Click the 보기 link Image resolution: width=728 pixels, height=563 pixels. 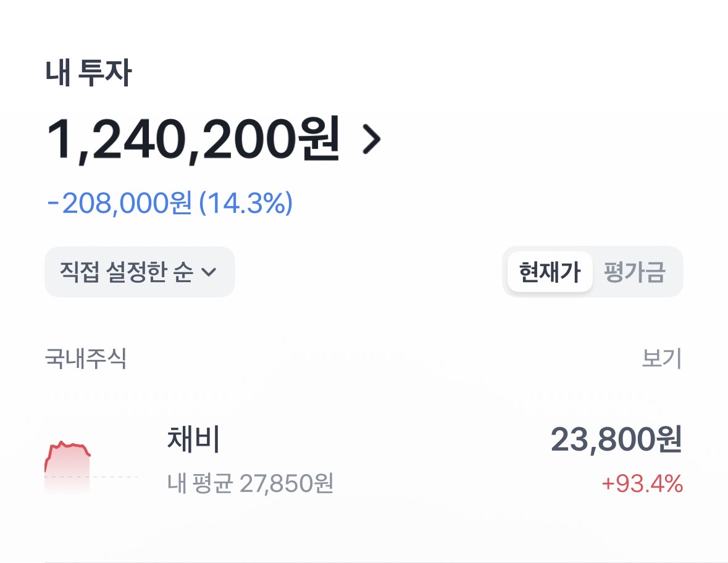(x=661, y=358)
